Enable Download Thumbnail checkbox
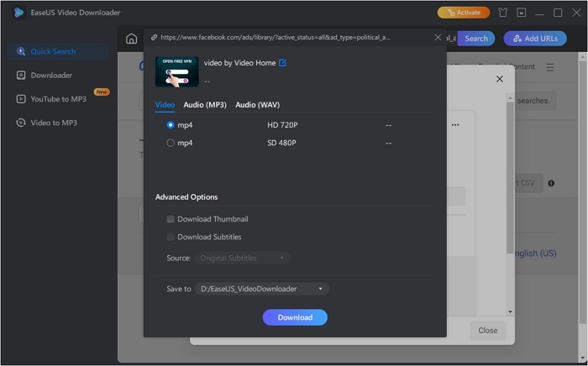 [x=171, y=219]
